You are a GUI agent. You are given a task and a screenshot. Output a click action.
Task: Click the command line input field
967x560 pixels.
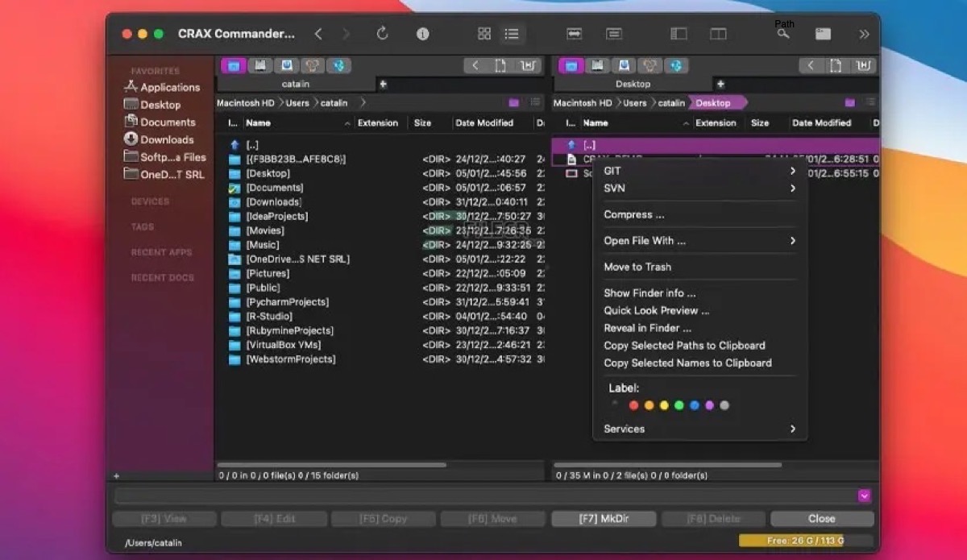pos(486,496)
